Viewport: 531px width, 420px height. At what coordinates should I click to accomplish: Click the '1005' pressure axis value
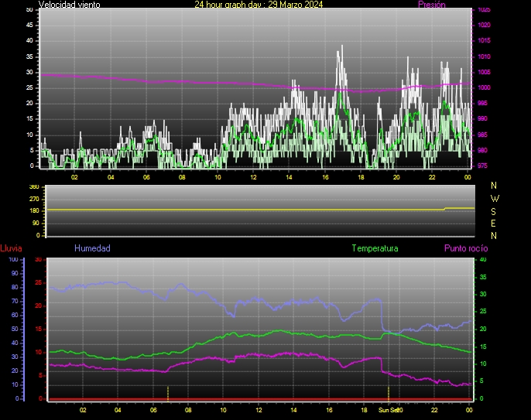(484, 72)
